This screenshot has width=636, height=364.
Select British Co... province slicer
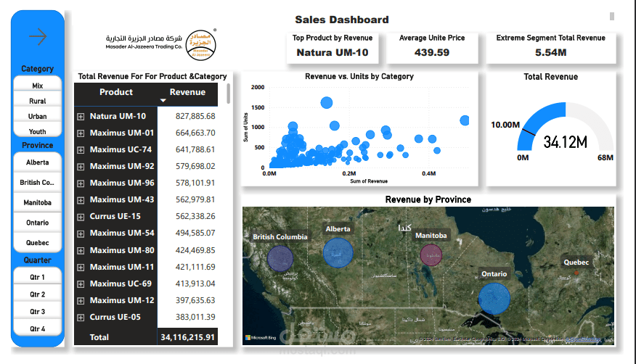(37, 182)
